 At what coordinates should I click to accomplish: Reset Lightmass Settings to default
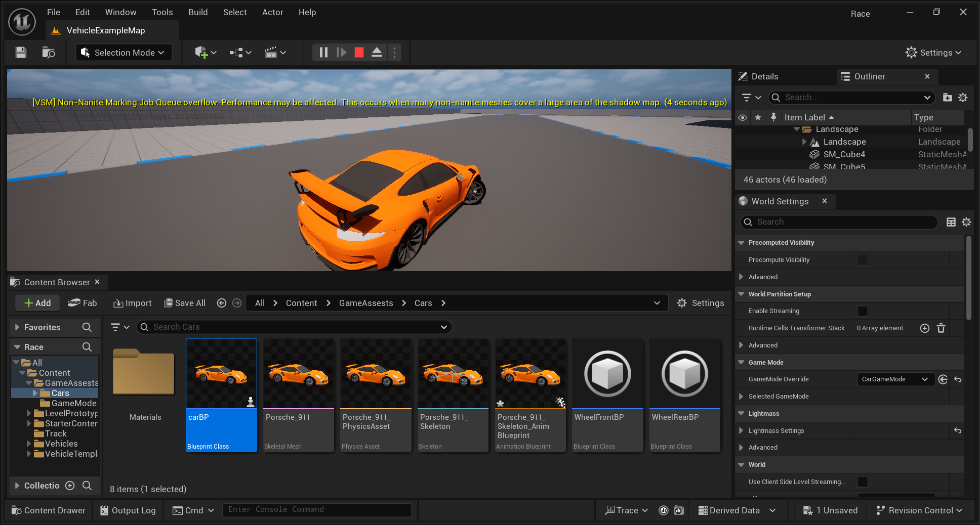pos(958,431)
